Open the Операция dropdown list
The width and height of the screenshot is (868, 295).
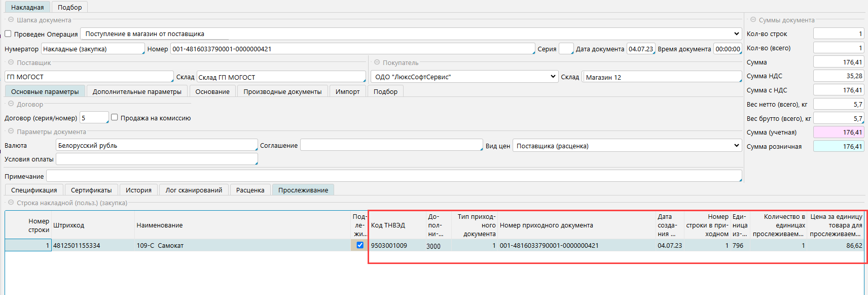pyautogui.click(x=736, y=34)
